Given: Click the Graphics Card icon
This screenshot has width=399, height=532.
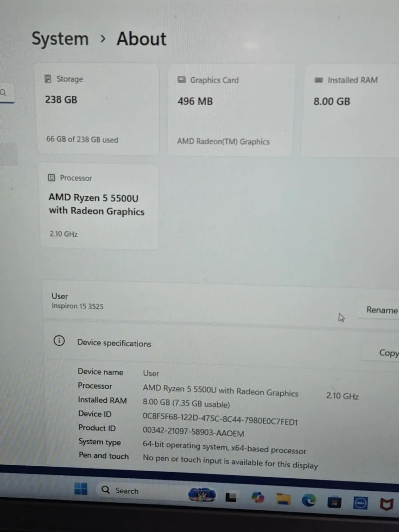Looking at the screenshot, I should pos(181,80).
